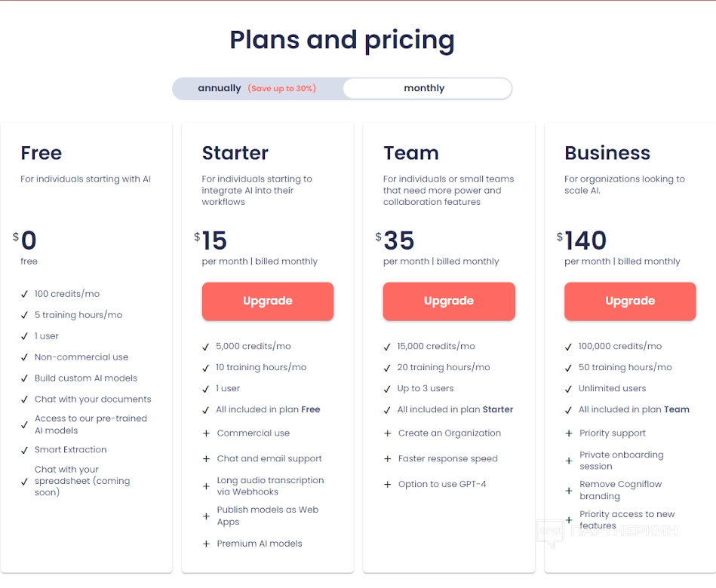
Task: Click checkmark next to Unlimited users
Action: tap(569, 389)
